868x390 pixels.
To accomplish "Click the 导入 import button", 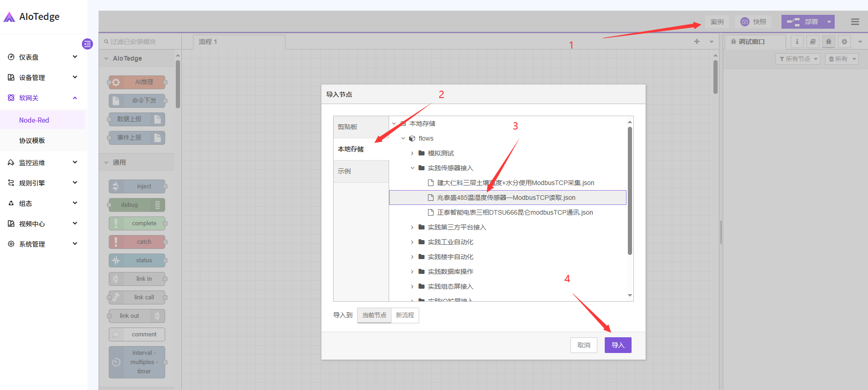I will click(618, 345).
